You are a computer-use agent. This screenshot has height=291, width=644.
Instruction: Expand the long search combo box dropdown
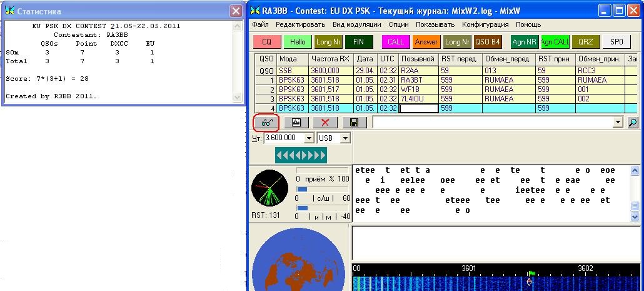tap(618, 123)
